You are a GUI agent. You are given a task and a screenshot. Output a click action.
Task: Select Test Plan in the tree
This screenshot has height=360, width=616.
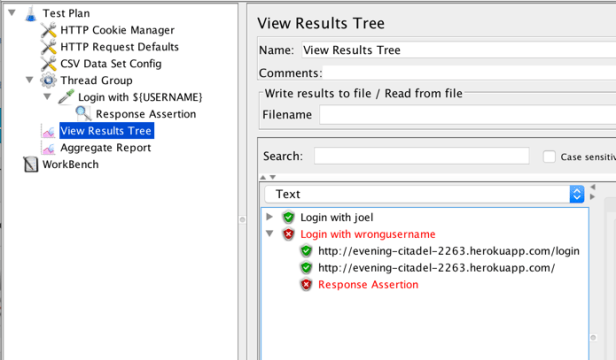pos(66,13)
